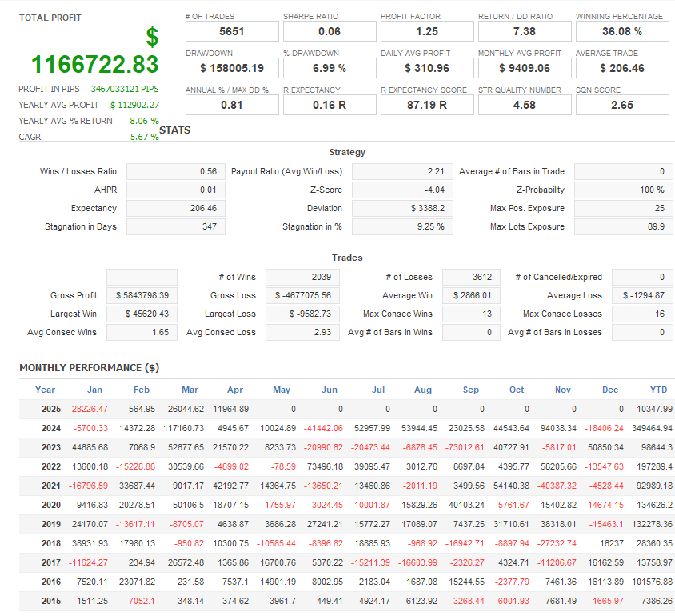Click the R Expectancy value 0.16 R

(330, 105)
